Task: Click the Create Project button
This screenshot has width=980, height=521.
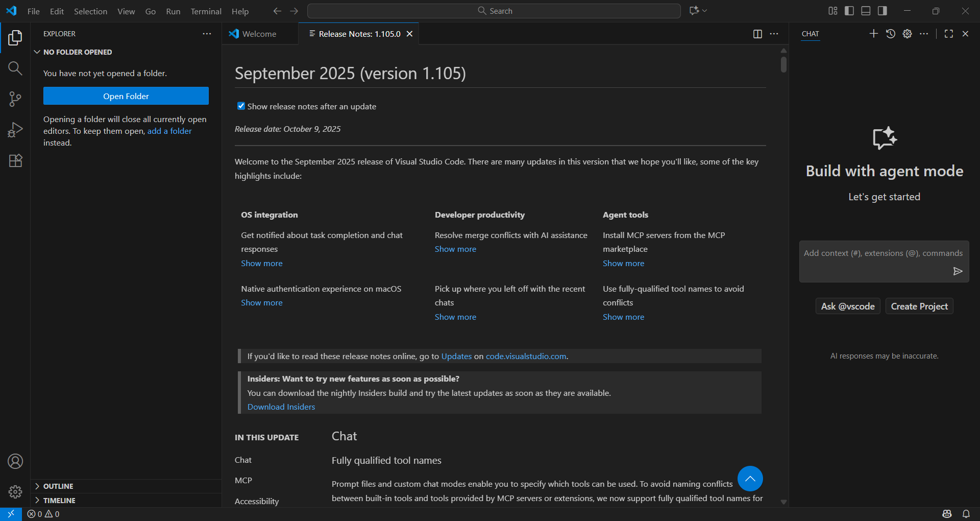Action: click(919, 306)
